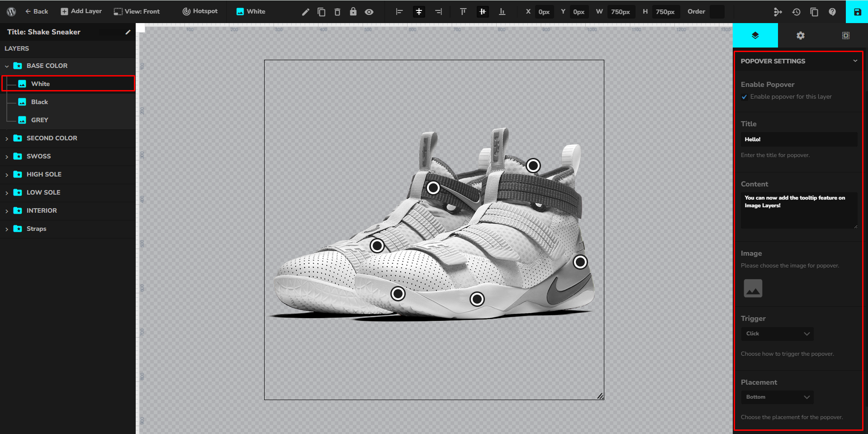
Task: Toggle layer lock with the padlock icon
Action: 353,12
